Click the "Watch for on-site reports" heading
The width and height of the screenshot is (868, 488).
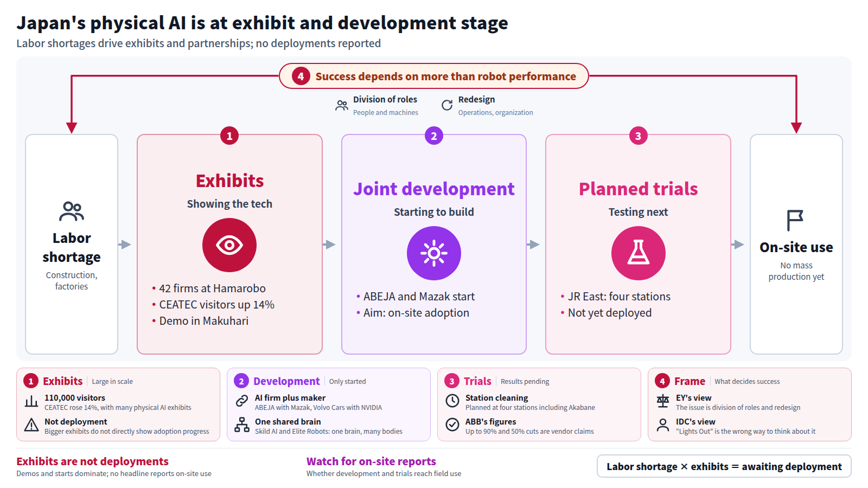pyautogui.click(x=371, y=461)
